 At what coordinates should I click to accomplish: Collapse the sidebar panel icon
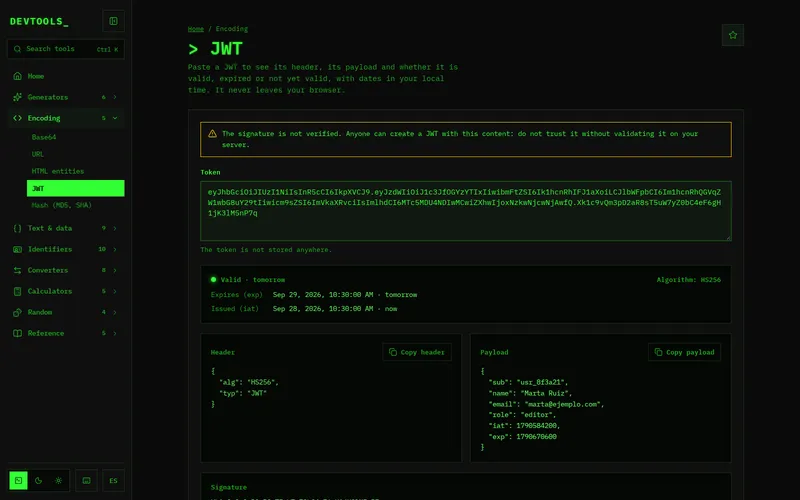tap(113, 21)
